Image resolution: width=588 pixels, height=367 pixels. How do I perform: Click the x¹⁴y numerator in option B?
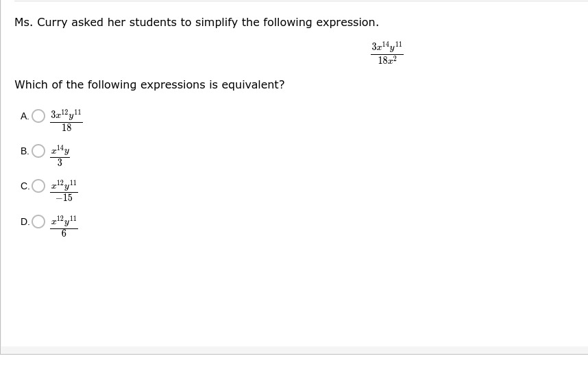[60, 150]
